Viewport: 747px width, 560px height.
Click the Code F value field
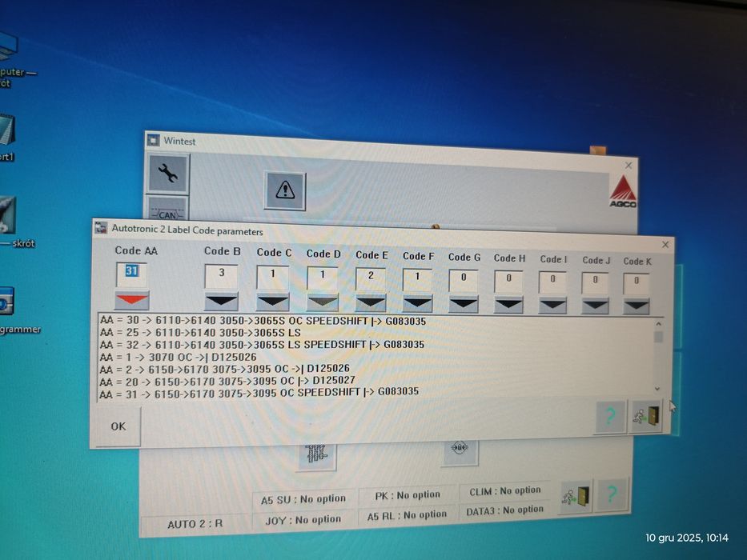[x=418, y=281]
